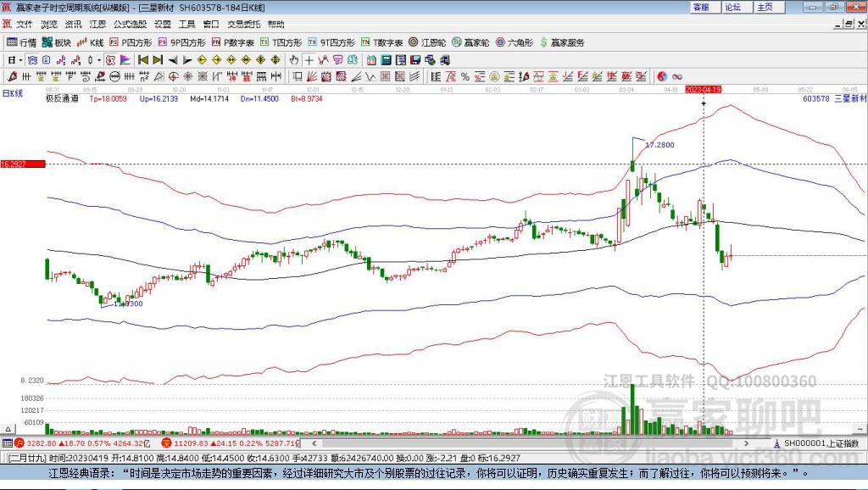Select the 金 circled gold ratio tool

tap(494, 76)
